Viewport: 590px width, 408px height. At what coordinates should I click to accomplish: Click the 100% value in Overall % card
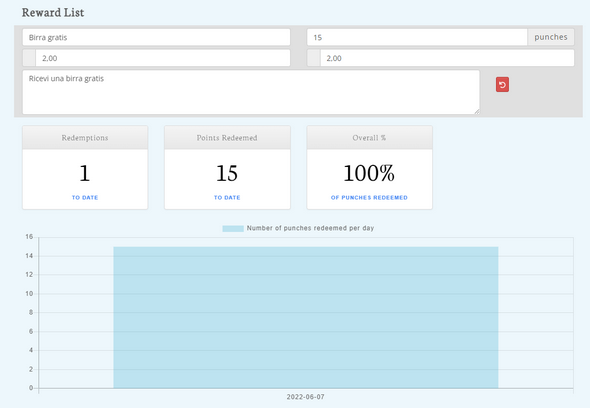click(369, 173)
